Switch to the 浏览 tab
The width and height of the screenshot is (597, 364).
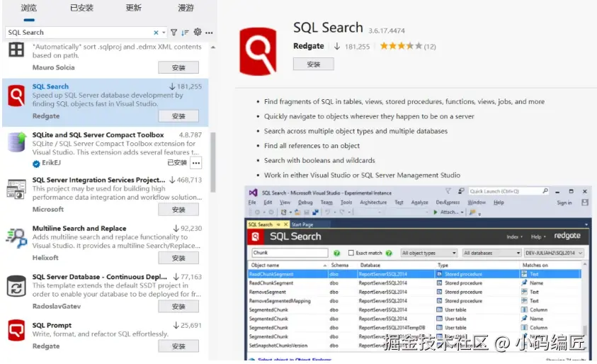pyautogui.click(x=28, y=8)
